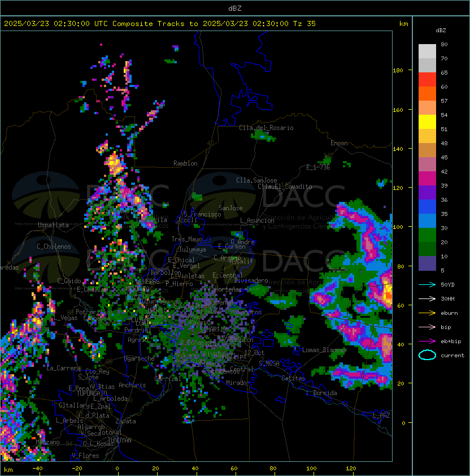This screenshot has width=470, height=476.
Task: Click the 'Carrizal' map label
Action: tap(168, 379)
